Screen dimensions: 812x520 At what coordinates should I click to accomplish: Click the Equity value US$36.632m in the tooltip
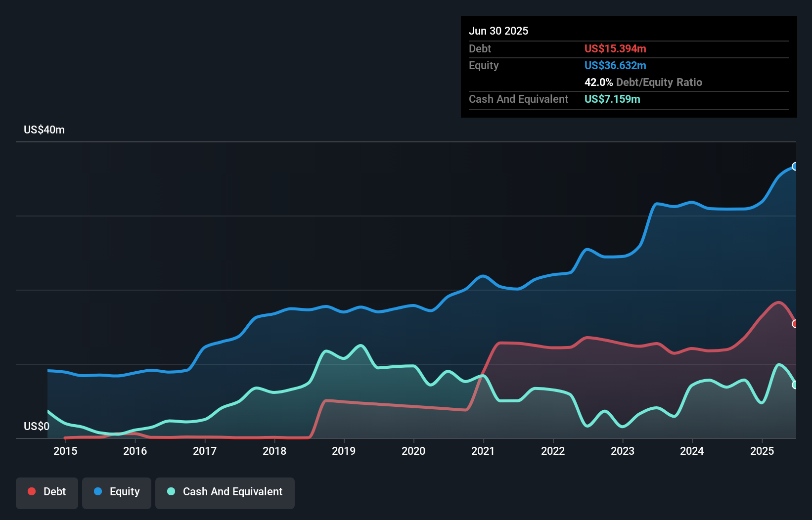tap(615, 65)
